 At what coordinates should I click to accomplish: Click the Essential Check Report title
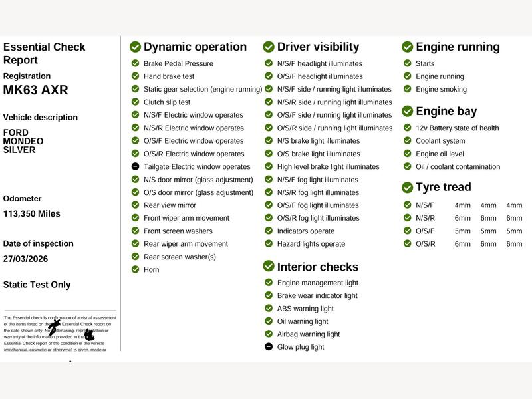pos(44,53)
